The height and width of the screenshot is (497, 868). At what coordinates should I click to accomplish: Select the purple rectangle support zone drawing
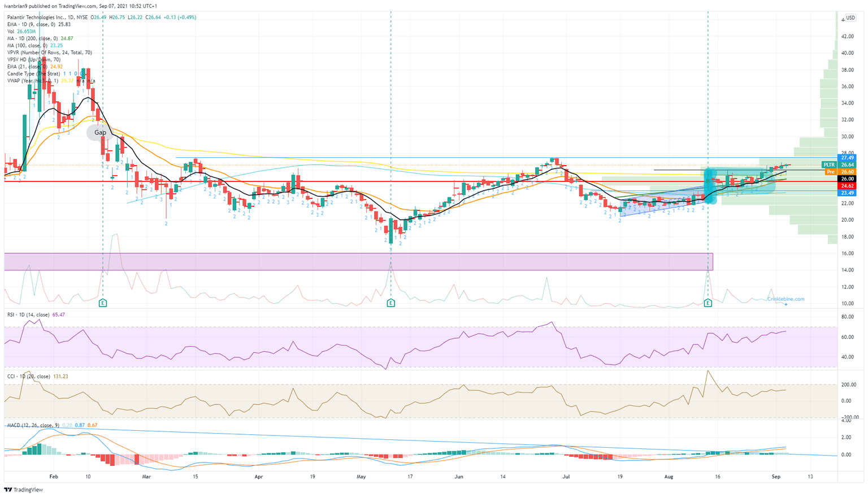pyautogui.click(x=358, y=261)
